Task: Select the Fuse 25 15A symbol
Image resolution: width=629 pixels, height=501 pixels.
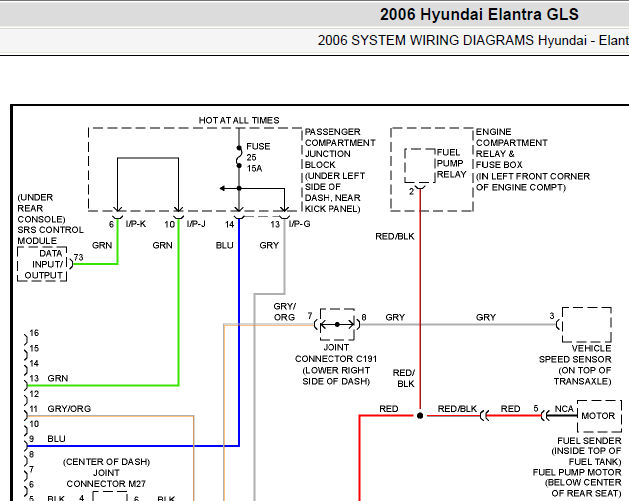Action: [x=239, y=157]
